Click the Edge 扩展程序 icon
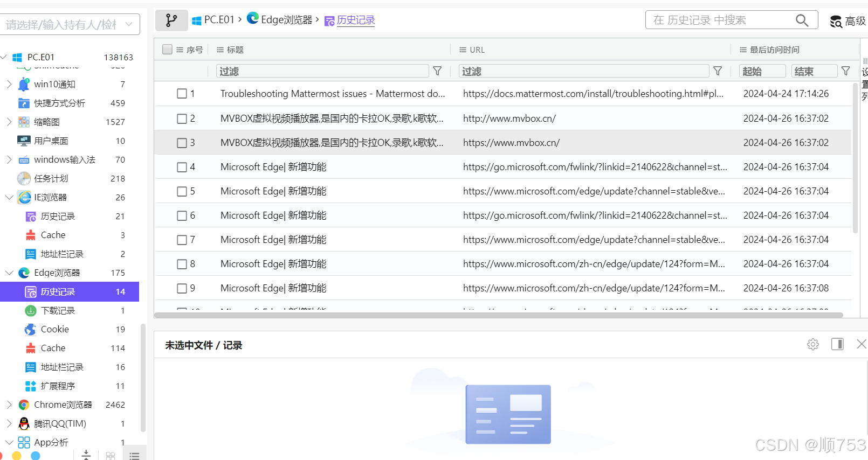 (x=31, y=386)
